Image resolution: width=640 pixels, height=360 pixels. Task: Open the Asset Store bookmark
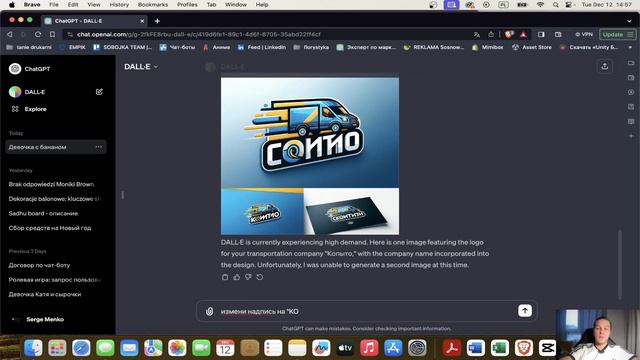[x=532, y=47]
